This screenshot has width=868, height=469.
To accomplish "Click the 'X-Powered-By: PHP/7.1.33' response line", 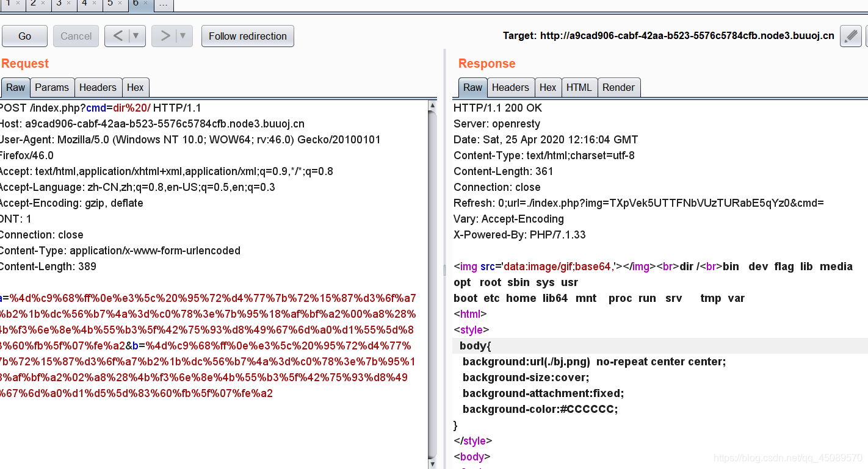I will tap(519, 235).
